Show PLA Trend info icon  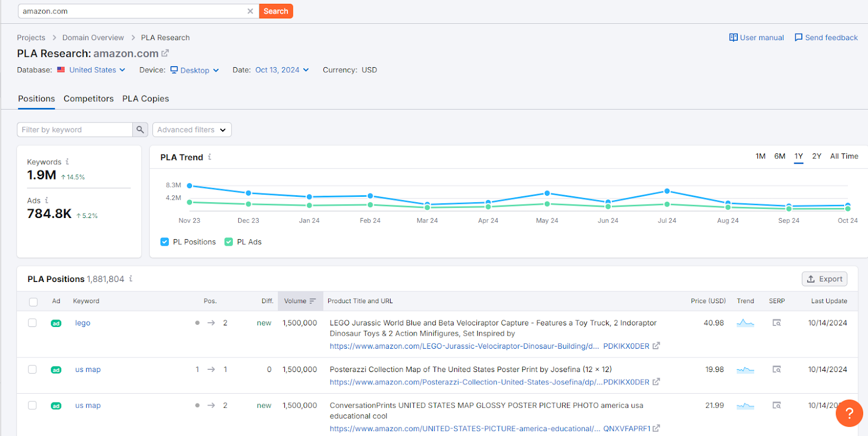[209, 157]
